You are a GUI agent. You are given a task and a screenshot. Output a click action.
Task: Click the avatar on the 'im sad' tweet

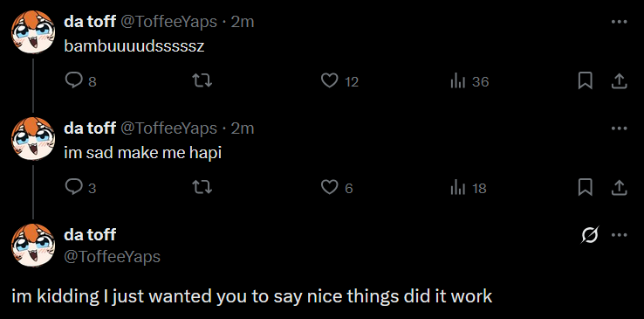click(33, 139)
